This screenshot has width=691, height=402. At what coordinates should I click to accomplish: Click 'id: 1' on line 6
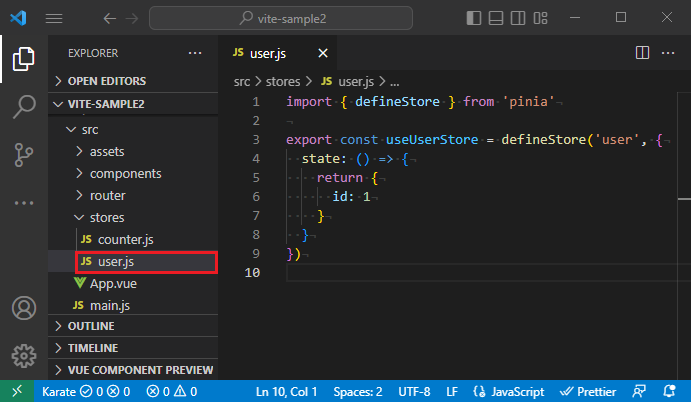click(x=351, y=197)
